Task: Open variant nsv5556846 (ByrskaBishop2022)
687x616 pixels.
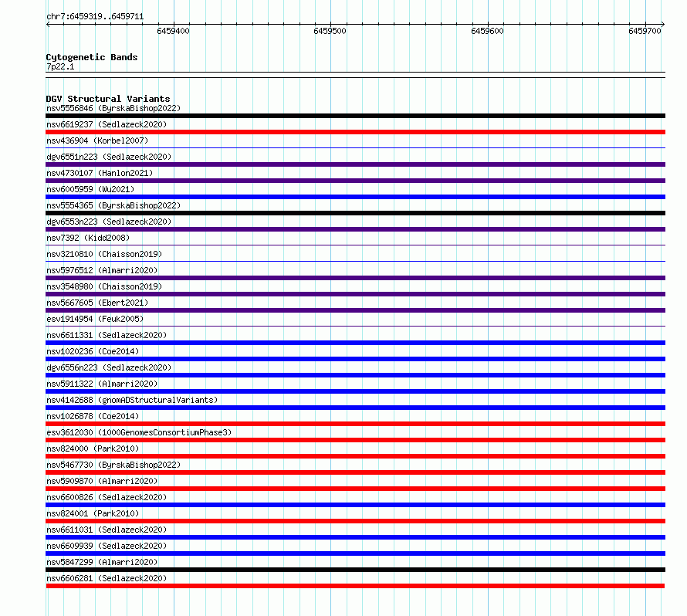Action: tap(113, 108)
